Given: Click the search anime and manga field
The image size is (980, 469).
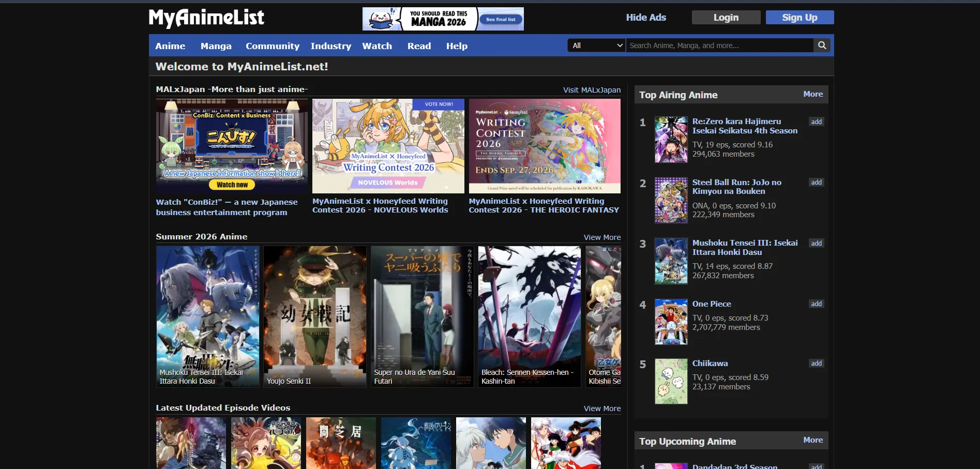Looking at the screenshot, I should pos(719,46).
